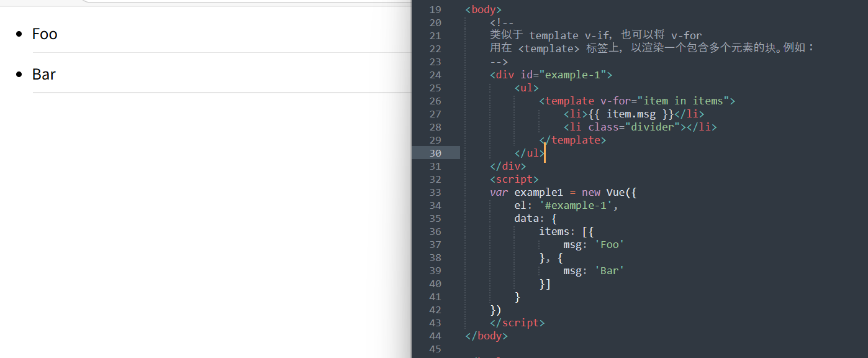The height and width of the screenshot is (358, 868).
Task: Click the 'Bar' string in msg property
Action: (609, 270)
